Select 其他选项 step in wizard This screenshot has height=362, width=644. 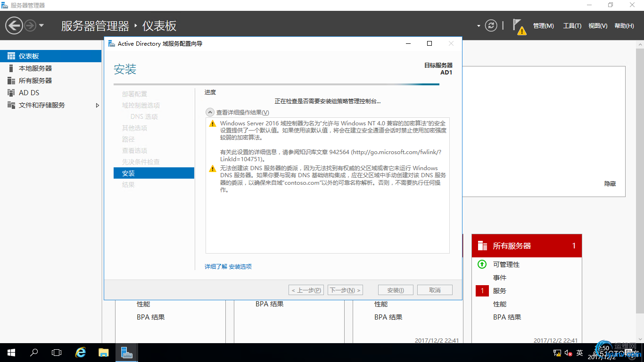tap(134, 128)
